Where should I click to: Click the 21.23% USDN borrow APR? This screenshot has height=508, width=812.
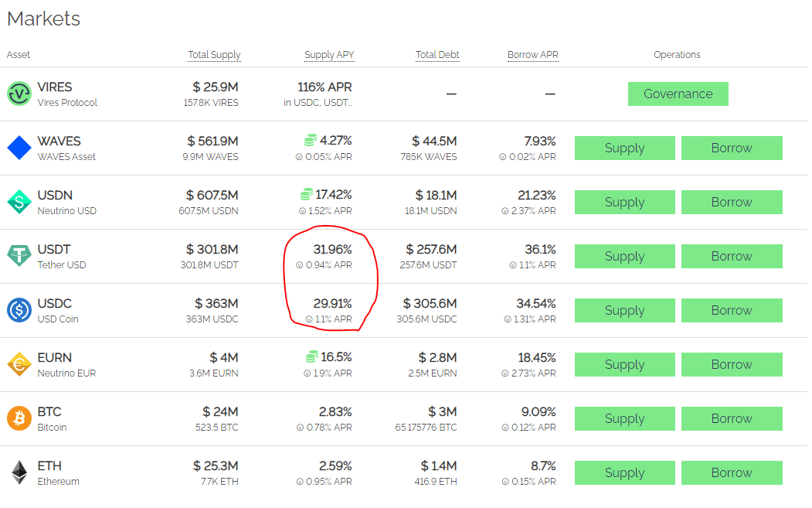point(536,196)
